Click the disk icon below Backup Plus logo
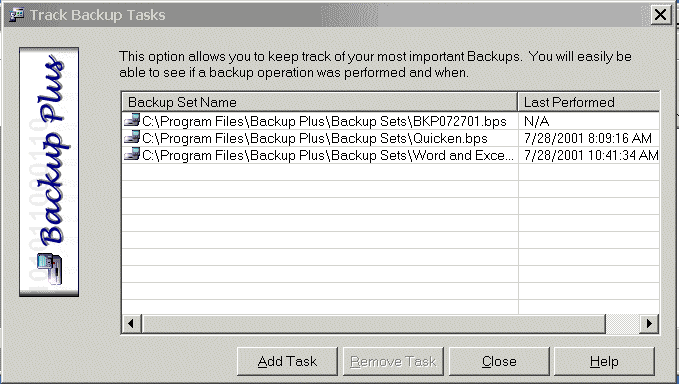 49,268
